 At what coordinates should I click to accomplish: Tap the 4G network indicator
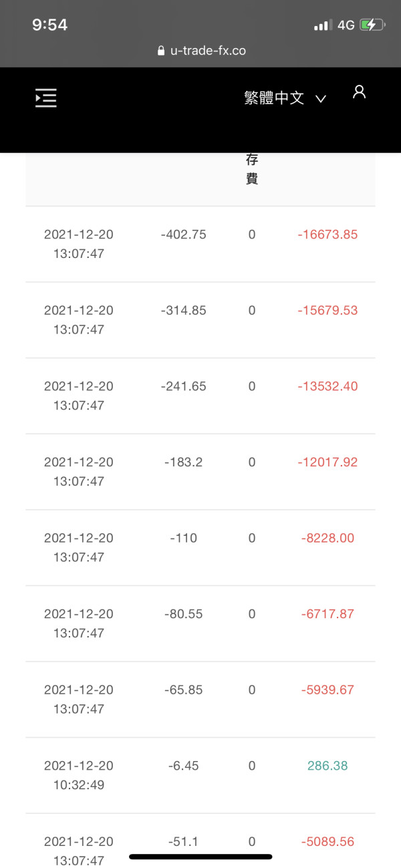346,25
